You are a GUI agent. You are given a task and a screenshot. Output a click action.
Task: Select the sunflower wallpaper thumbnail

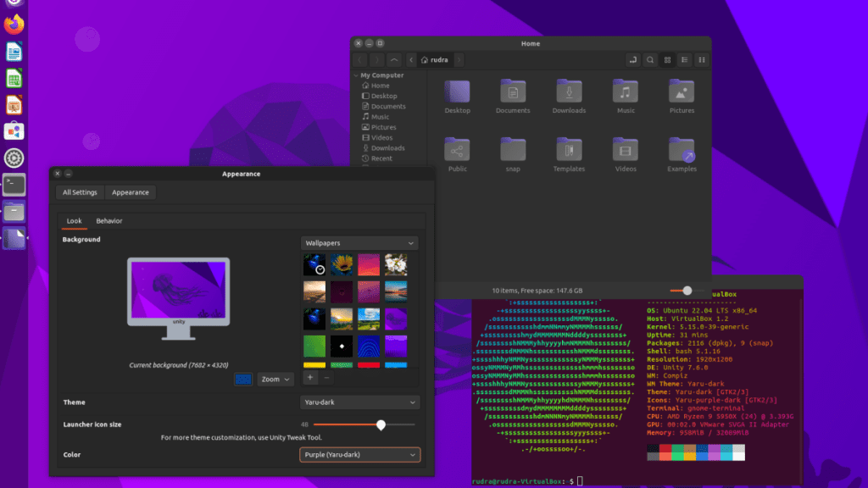coord(342,265)
